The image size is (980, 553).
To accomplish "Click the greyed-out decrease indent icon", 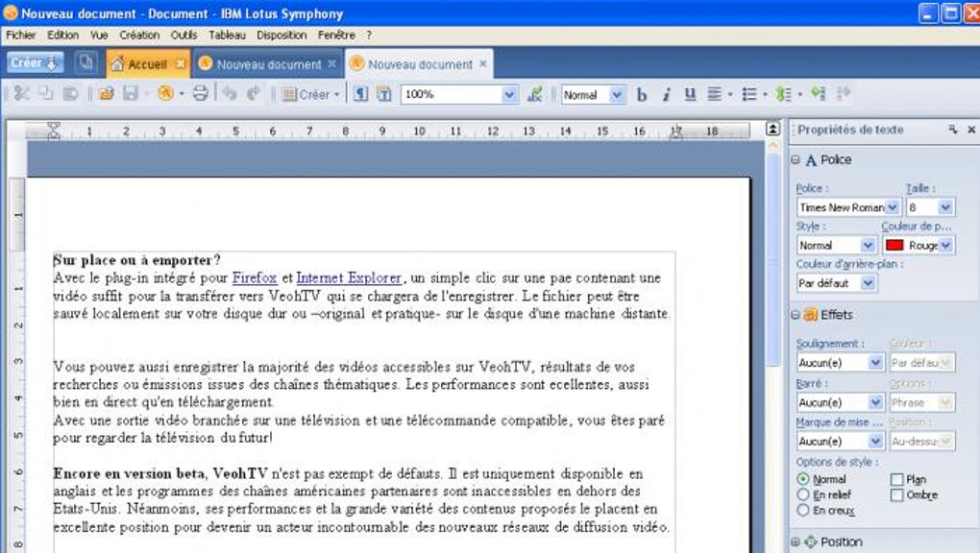I will tap(844, 93).
